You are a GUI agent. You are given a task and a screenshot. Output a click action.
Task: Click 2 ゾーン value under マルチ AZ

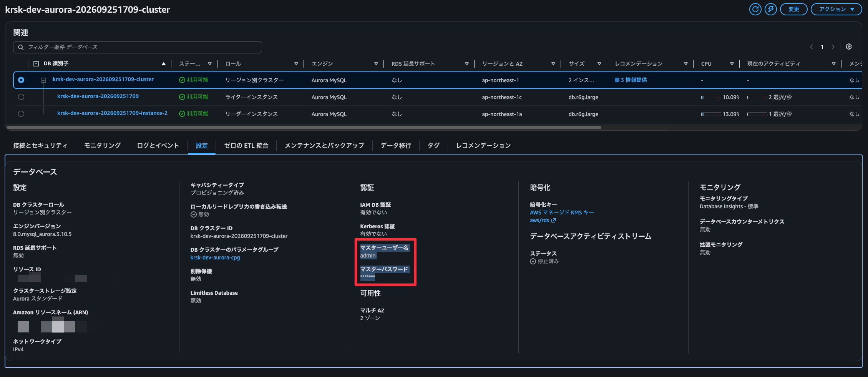pyautogui.click(x=370, y=318)
